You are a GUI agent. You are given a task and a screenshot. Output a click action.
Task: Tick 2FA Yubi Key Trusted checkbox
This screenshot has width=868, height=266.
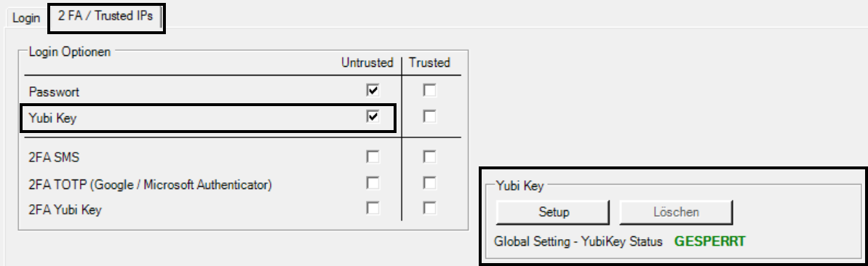(x=429, y=209)
